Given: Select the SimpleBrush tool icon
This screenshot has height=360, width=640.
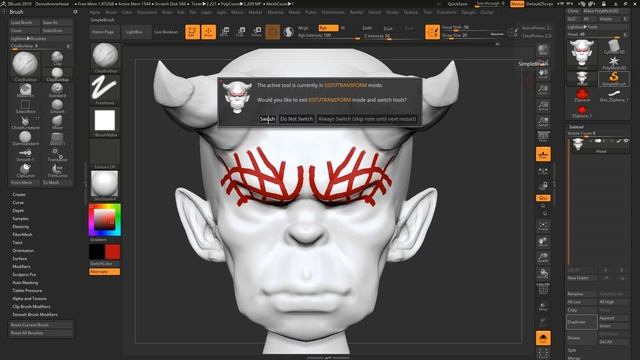Looking at the screenshot, I should pos(614,78).
